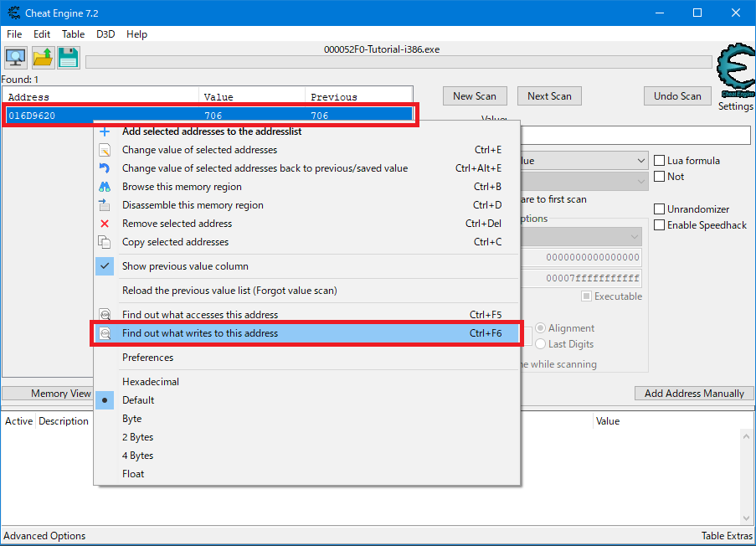Select Hexadecimal display option
The image size is (756, 546).
click(x=306, y=382)
